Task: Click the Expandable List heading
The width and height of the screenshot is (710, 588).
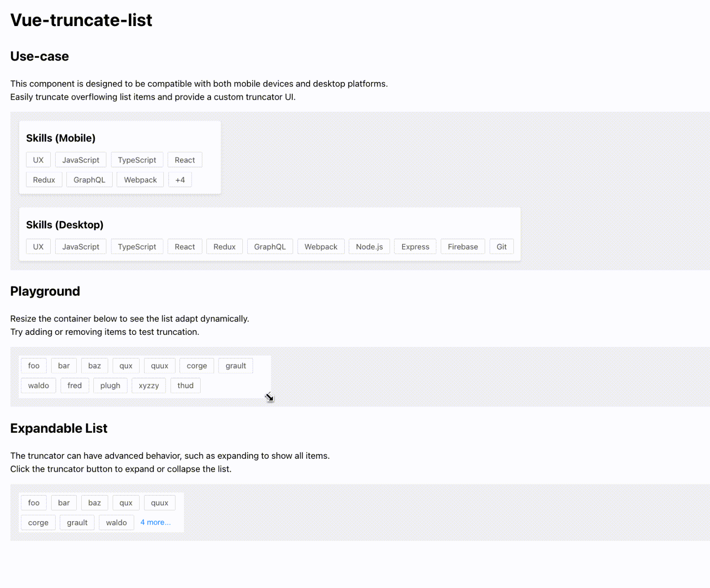Action: tap(59, 428)
